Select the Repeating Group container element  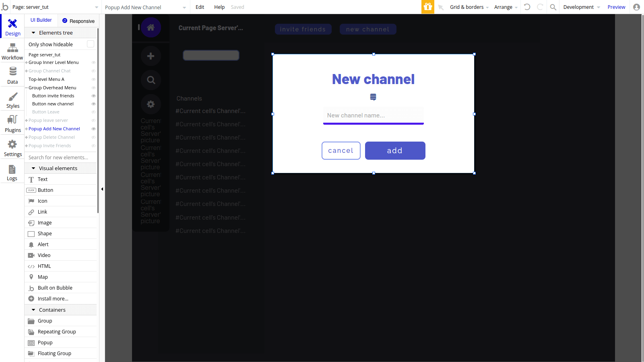pyautogui.click(x=57, y=331)
